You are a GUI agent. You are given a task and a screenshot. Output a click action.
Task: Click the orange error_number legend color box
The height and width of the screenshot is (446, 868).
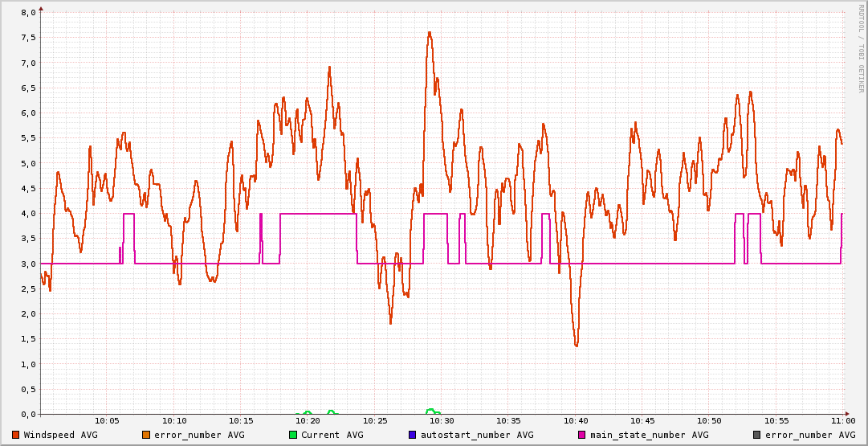pos(146,435)
